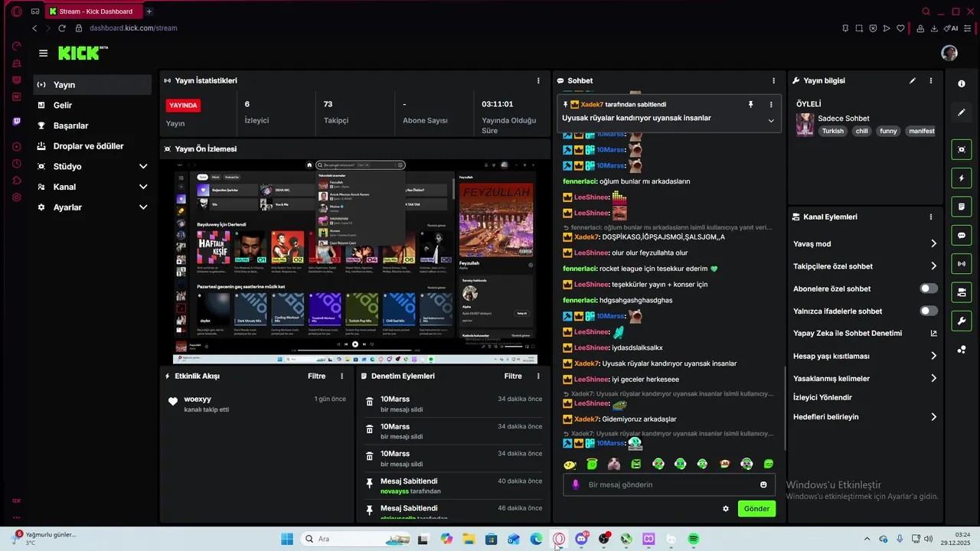The width and height of the screenshot is (980, 551).
Task: Click the Windows Start button
Action: (x=287, y=539)
